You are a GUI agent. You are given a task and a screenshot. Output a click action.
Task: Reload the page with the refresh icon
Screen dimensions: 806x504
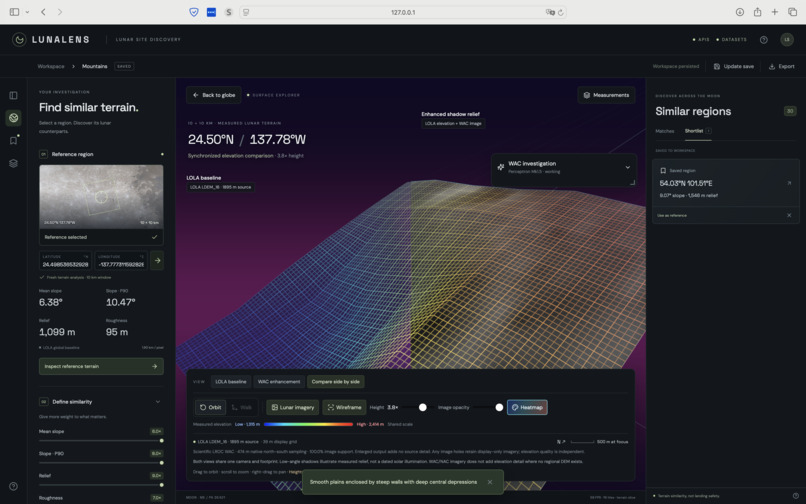tap(561, 12)
